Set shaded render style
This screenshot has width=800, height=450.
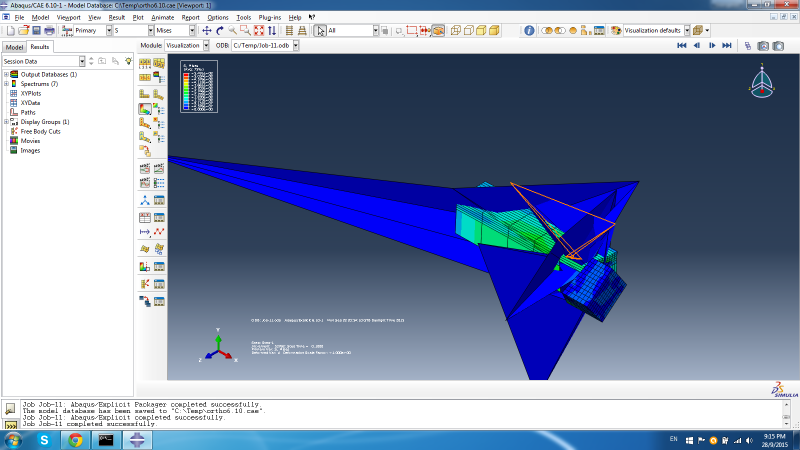pos(494,31)
